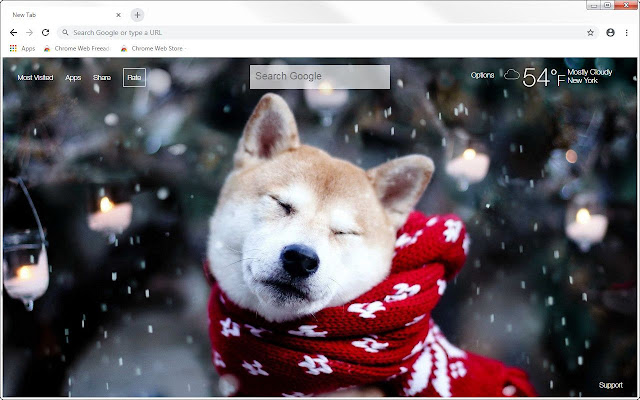Screen dimensions: 640x400
Task: Click the cloud weather icon
Action: click(511, 74)
